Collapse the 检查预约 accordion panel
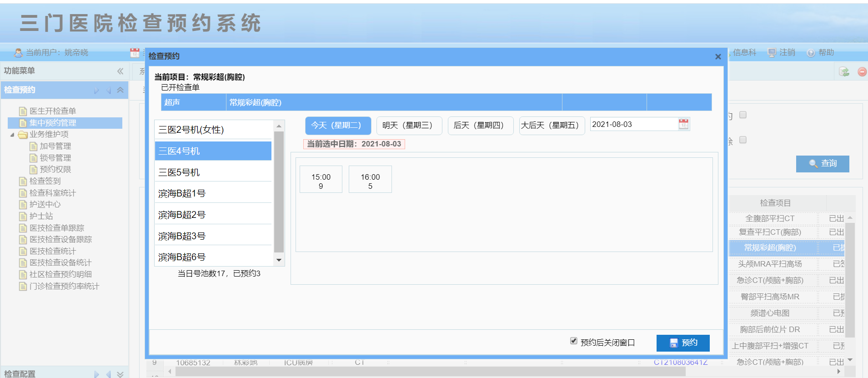The width and height of the screenshot is (868, 378). (x=120, y=90)
